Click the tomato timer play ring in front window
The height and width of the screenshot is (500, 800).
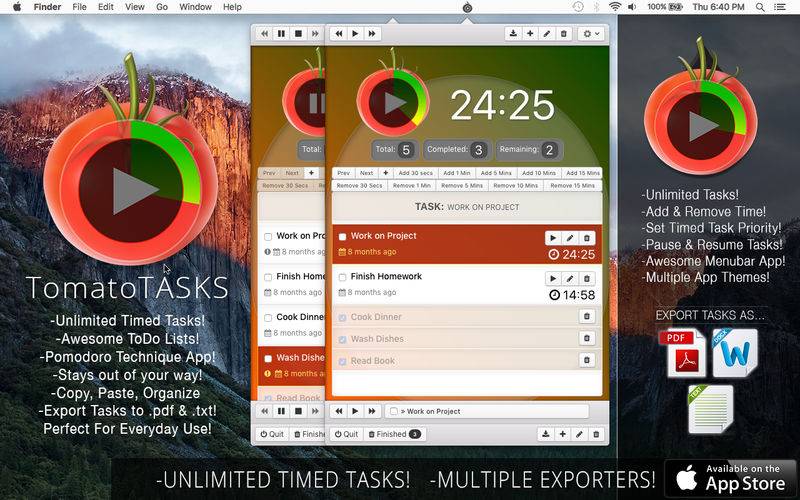click(x=393, y=104)
